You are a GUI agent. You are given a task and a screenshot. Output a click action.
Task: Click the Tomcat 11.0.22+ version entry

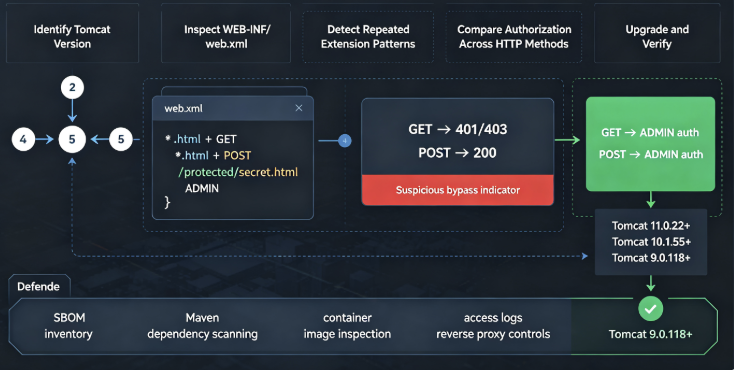(651, 226)
